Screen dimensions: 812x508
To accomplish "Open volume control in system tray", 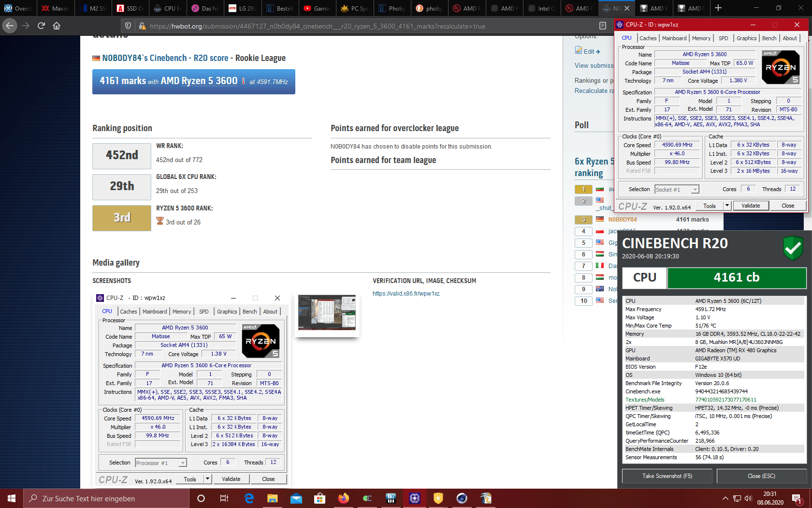I will click(748, 498).
